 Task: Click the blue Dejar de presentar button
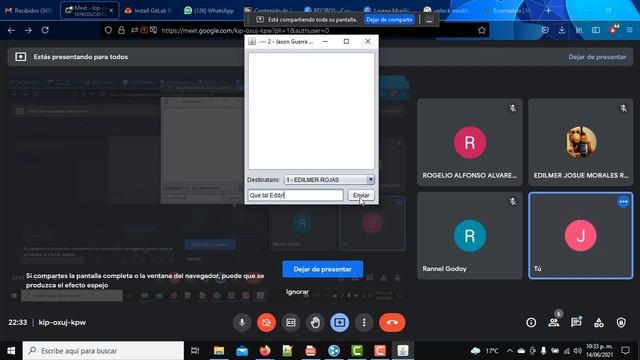point(322,269)
